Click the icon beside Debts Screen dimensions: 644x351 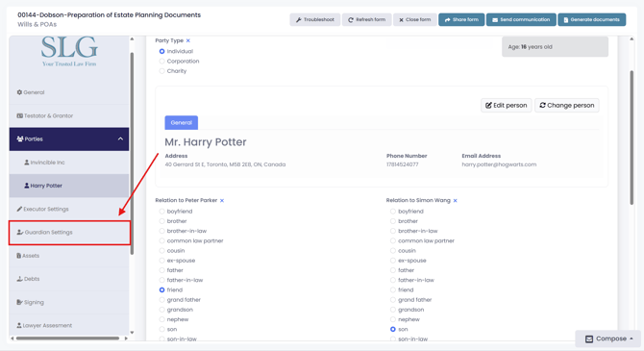pyautogui.click(x=19, y=279)
